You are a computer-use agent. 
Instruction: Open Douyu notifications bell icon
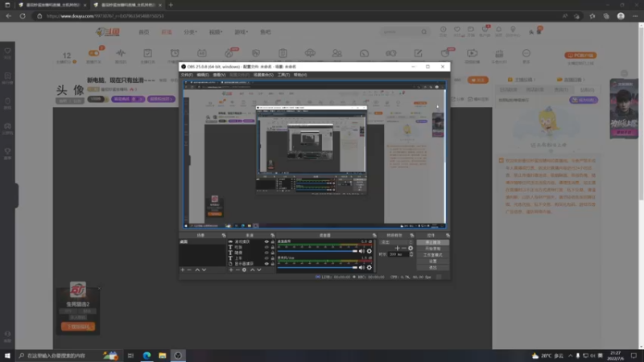click(x=498, y=30)
